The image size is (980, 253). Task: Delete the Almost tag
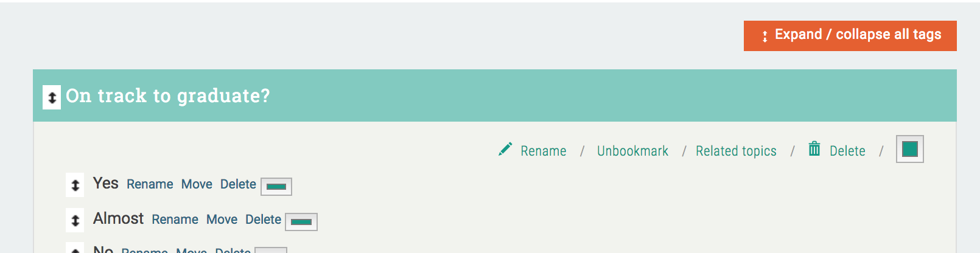(x=263, y=220)
